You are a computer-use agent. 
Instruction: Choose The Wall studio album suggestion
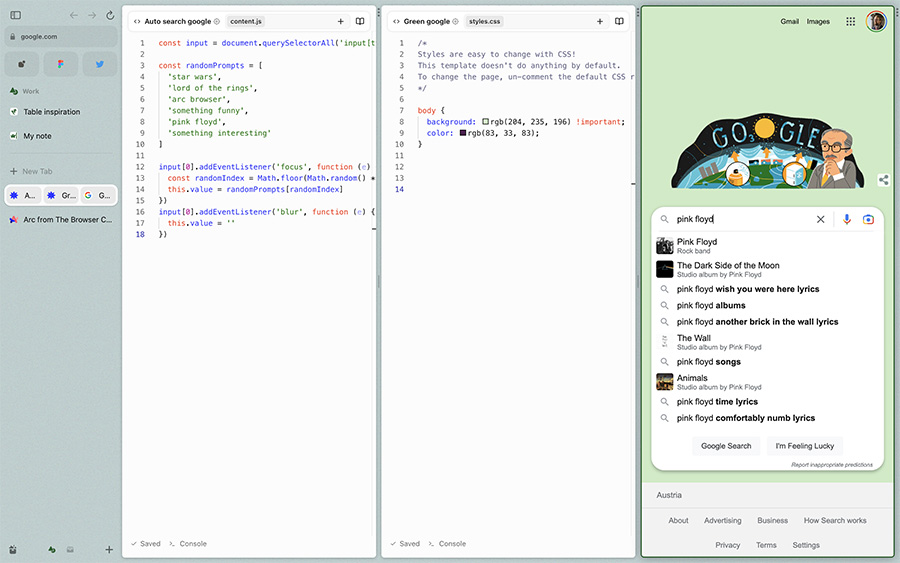point(768,342)
